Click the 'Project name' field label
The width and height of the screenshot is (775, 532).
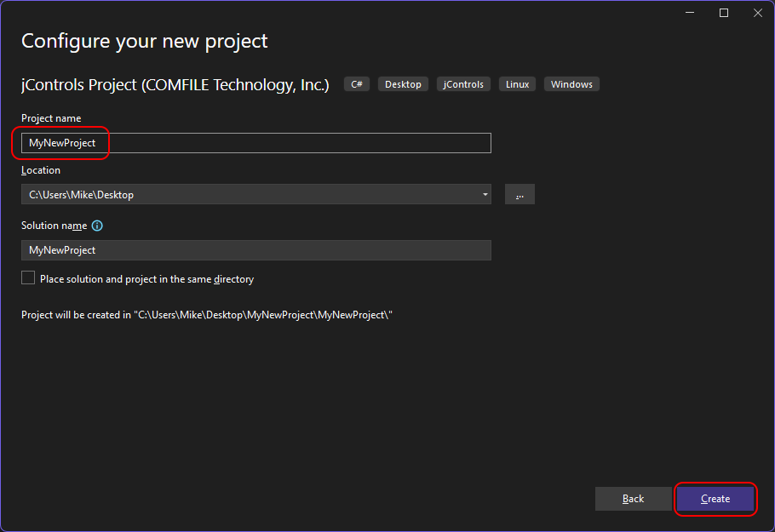point(51,118)
